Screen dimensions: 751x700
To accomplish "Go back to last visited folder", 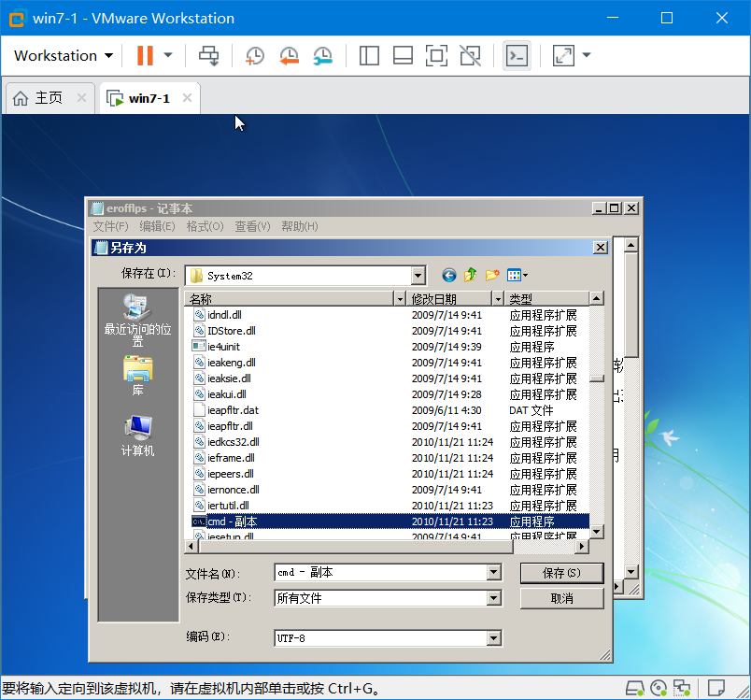I will (448, 275).
